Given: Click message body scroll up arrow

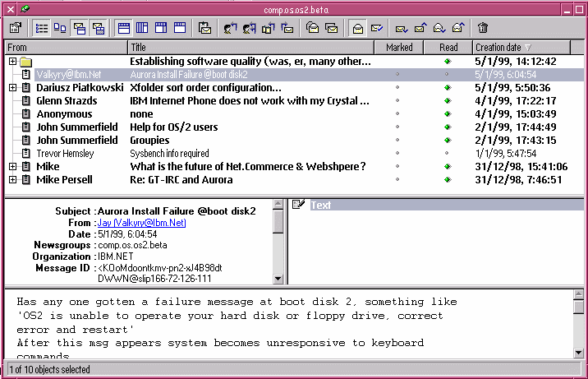Looking at the screenshot, I should [578, 294].
